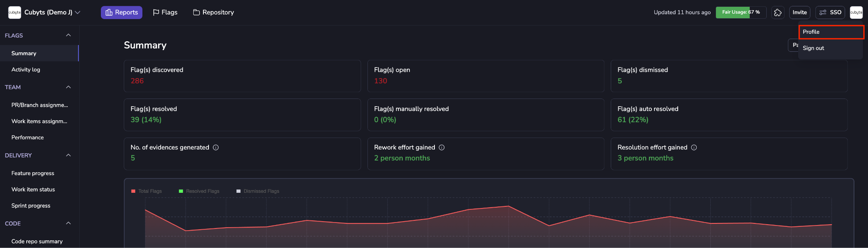Image resolution: width=868 pixels, height=248 pixels.
Task: Click the Resolution effort value 3 person months
Action: [645, 158]
